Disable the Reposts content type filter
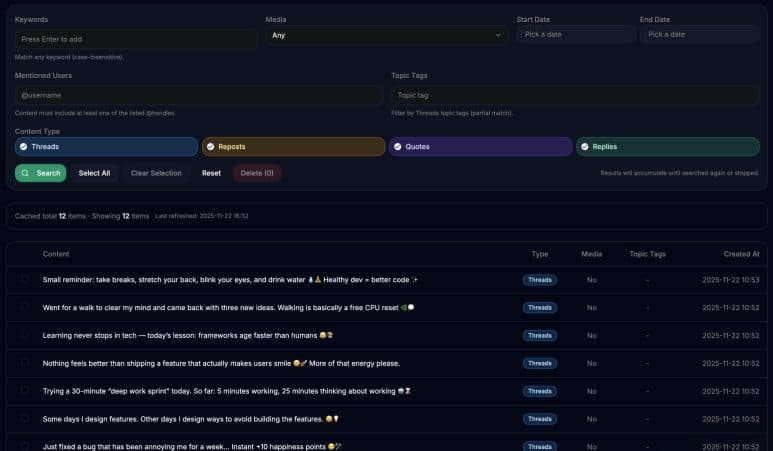The image size is (773, 451). (x=293, y=147)
